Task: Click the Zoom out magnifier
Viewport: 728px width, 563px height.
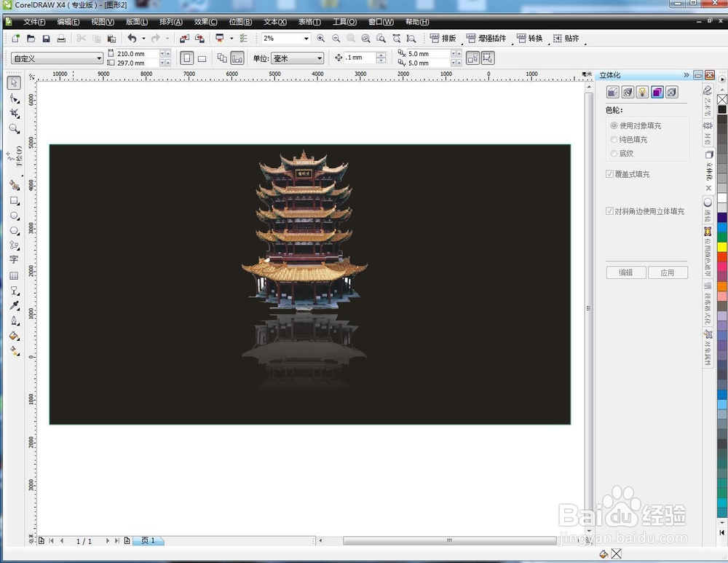Action: point(336,38)
